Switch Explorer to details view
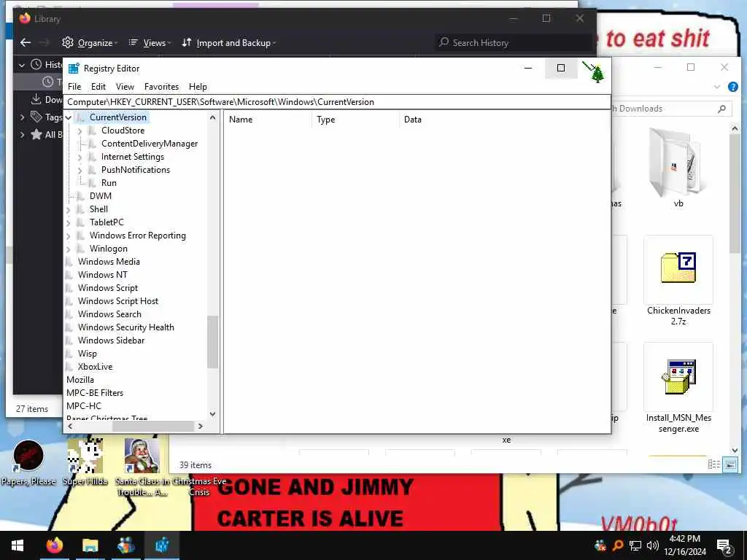747x560 pixels. click(x=713, y=464)
